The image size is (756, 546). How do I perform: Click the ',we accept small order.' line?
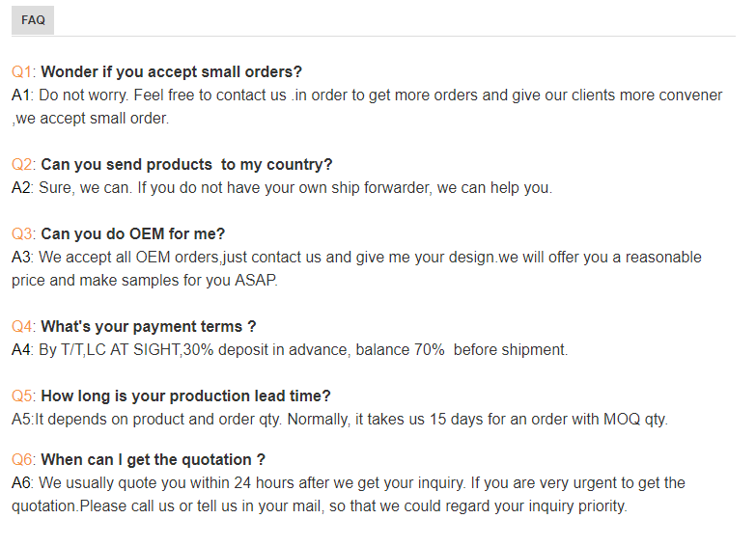pyautogui.click(x=91, y=119)
